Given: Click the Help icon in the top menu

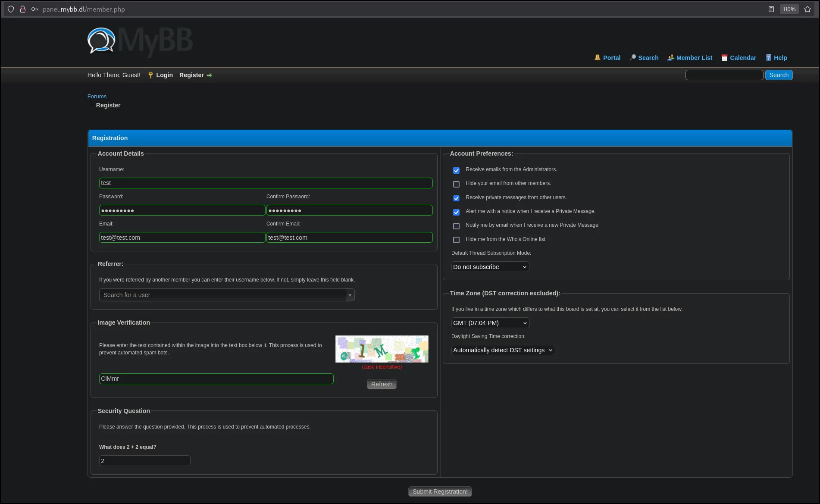Looking at the screenshot, I should 768,57.
